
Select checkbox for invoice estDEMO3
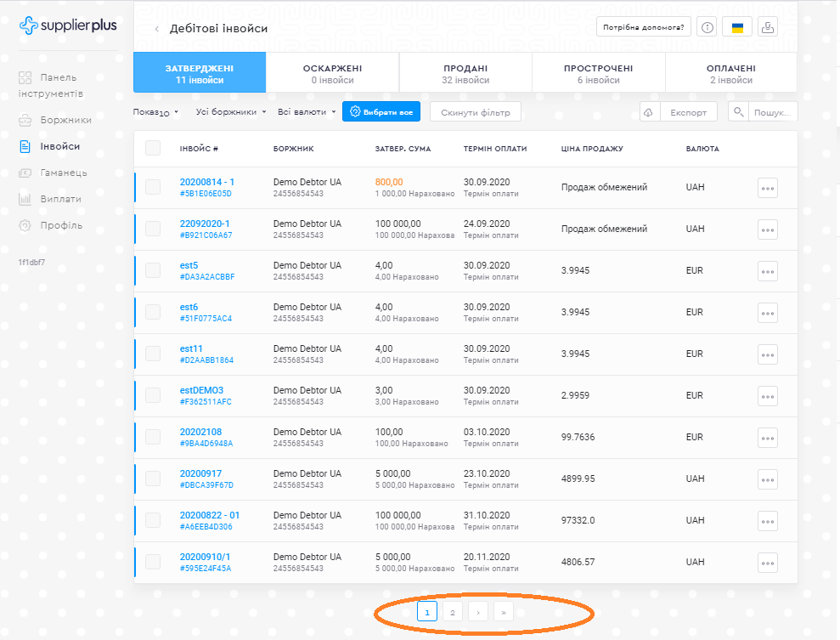[153, 396]
